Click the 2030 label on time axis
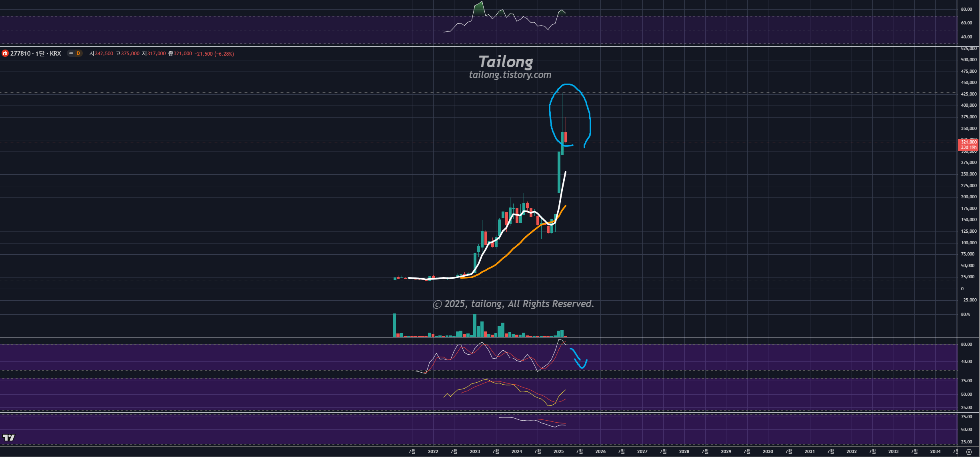Screen dimensions: 980x457 pyautogui.click(x=768, y=451)
